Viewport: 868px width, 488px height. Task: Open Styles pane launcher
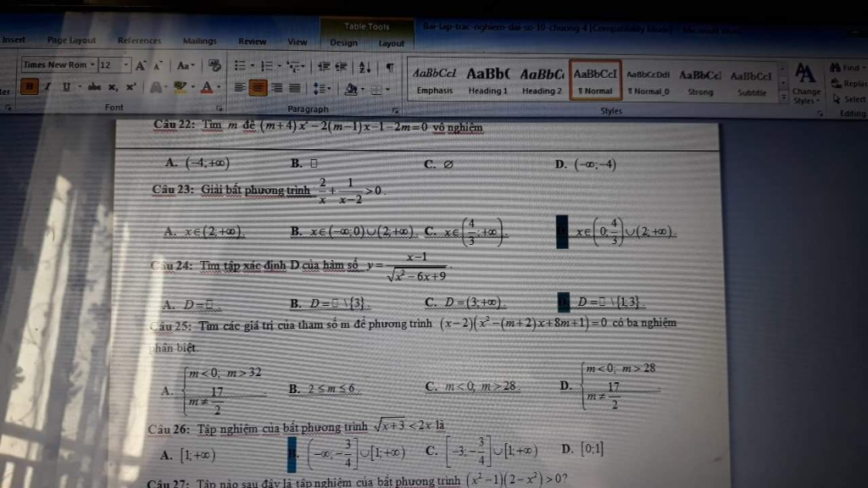coord(820,113)
